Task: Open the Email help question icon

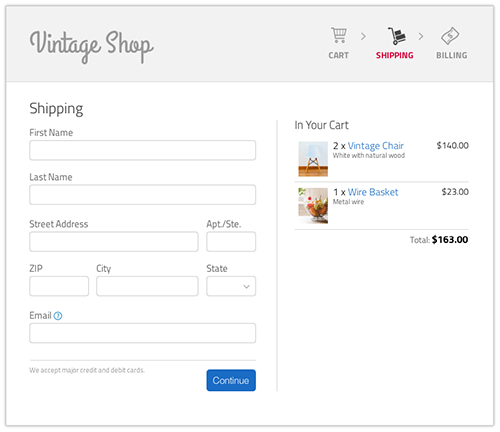Action: pos(58,316)
